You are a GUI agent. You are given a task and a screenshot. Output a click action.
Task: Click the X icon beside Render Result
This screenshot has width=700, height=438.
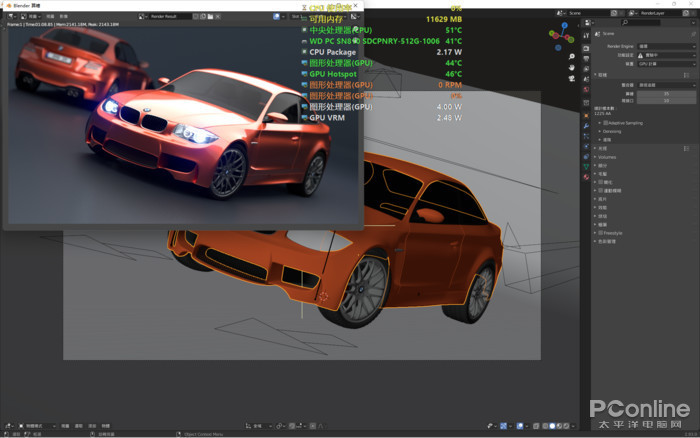click(218, 17)
